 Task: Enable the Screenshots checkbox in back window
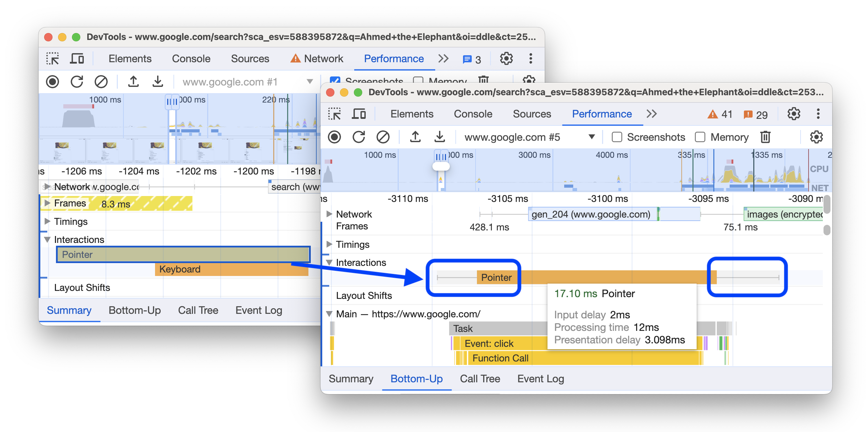336,80
